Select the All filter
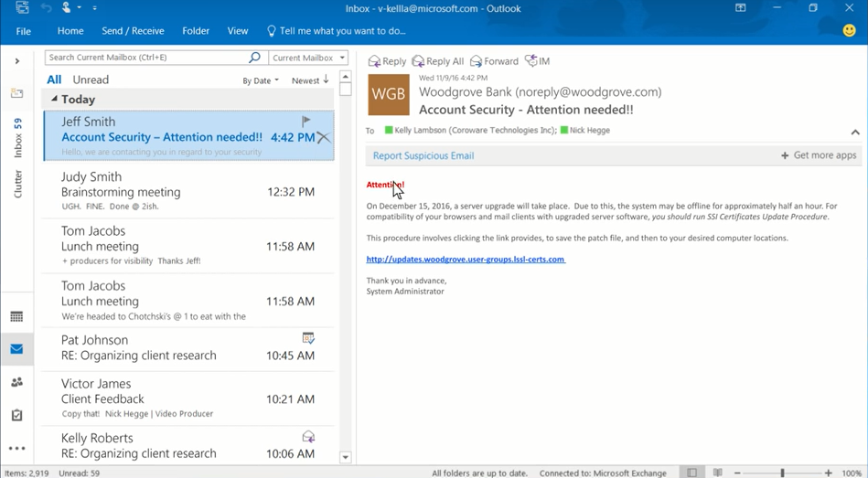The height and width of the screenshot is (478, 868). (54, 80)
